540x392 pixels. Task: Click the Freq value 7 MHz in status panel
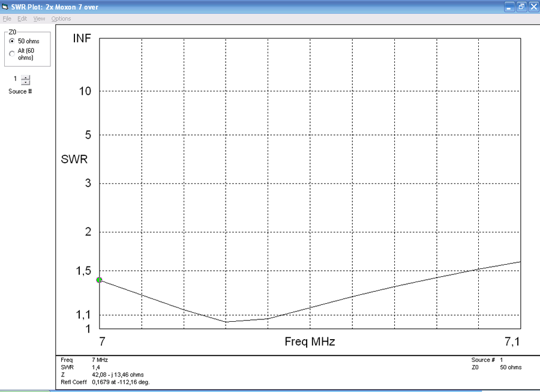point(100,360)
